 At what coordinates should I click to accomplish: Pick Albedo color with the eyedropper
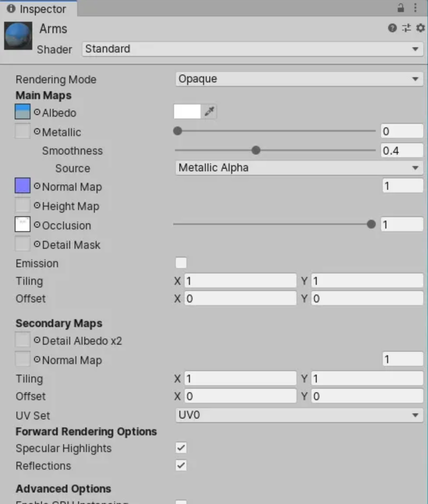coord(210,112)
